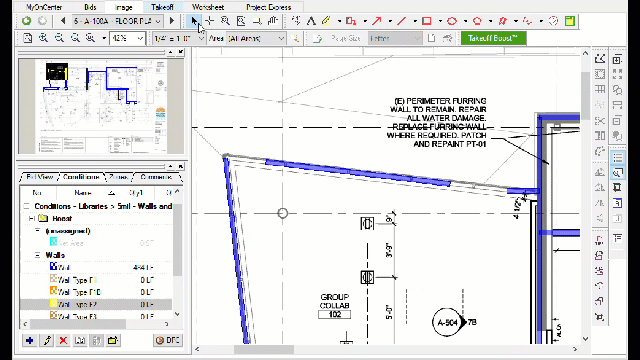The image size is (640, 360).
Task: Click the green refresh circle icon
Action: coord(27,20)
